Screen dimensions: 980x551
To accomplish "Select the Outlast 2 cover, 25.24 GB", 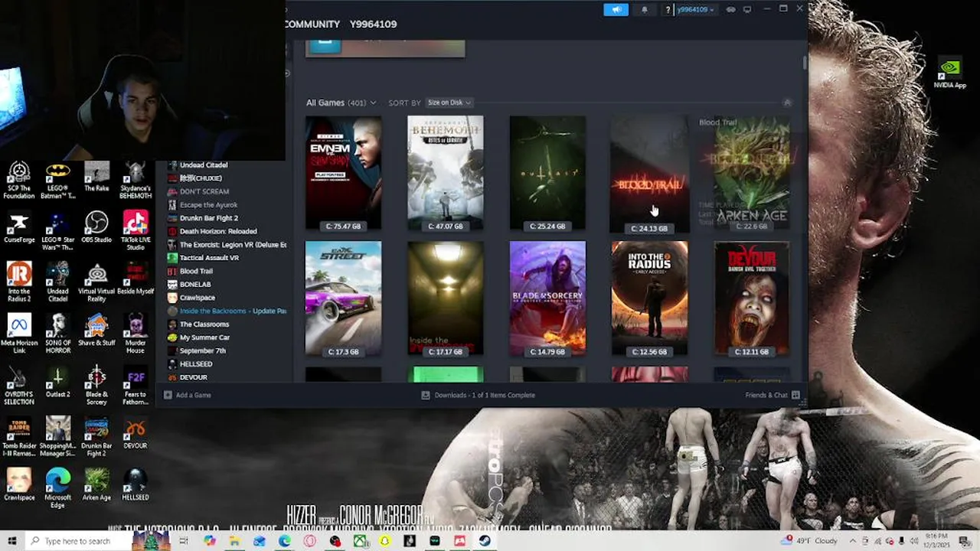I will 547,173.
